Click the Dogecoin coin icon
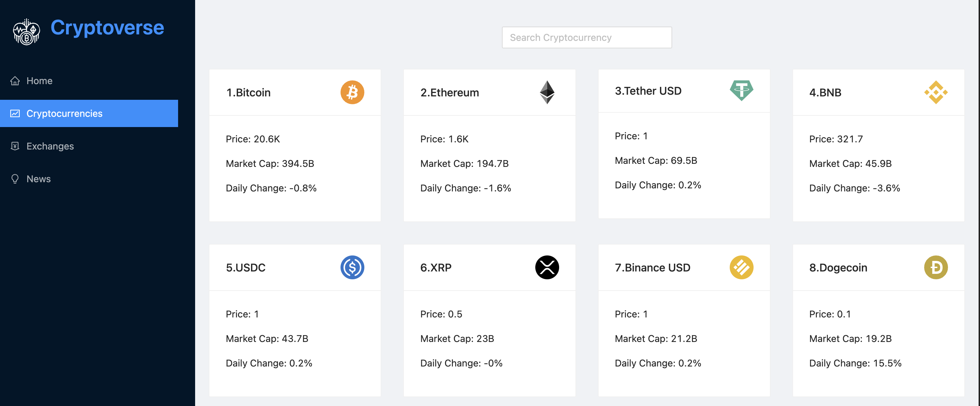980x406 pixels. (x=935, y=267)
